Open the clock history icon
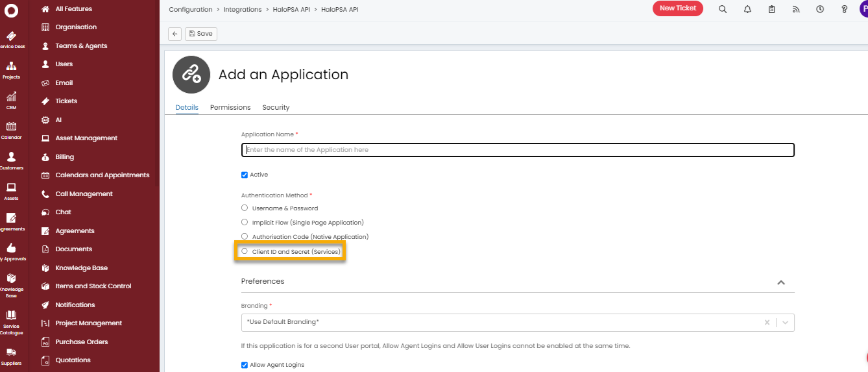 point(820,9)
